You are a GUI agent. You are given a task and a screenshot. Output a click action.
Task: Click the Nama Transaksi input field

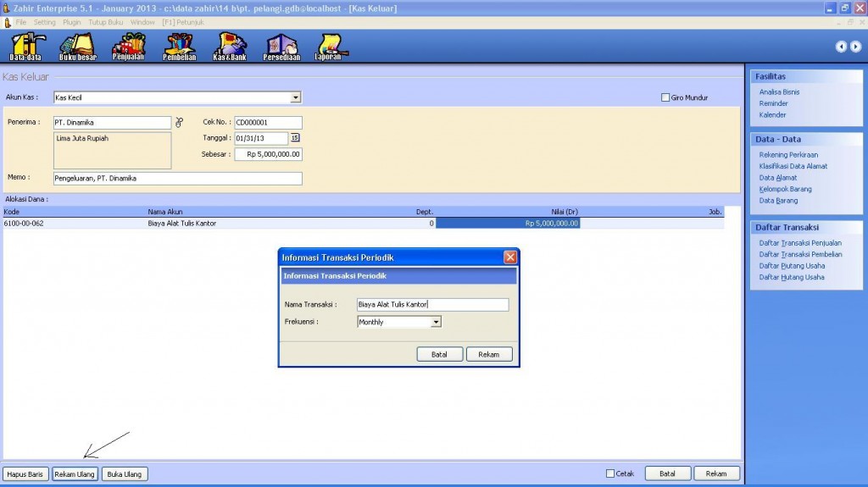point(432,305)
